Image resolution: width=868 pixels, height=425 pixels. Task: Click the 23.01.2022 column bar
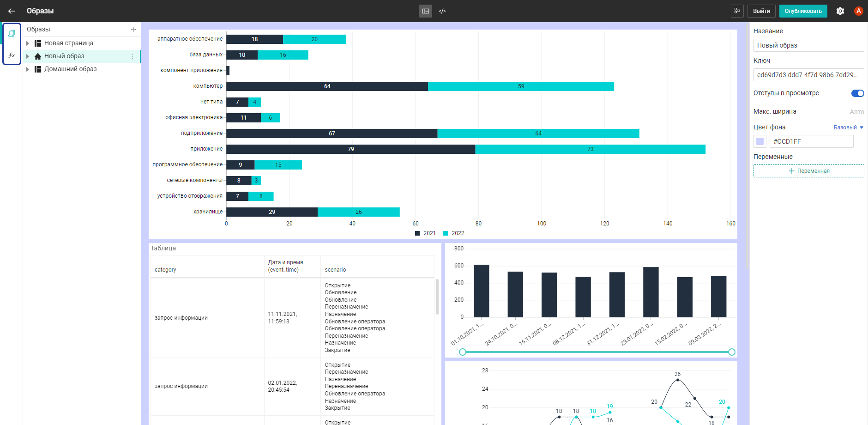coord(651,292)
